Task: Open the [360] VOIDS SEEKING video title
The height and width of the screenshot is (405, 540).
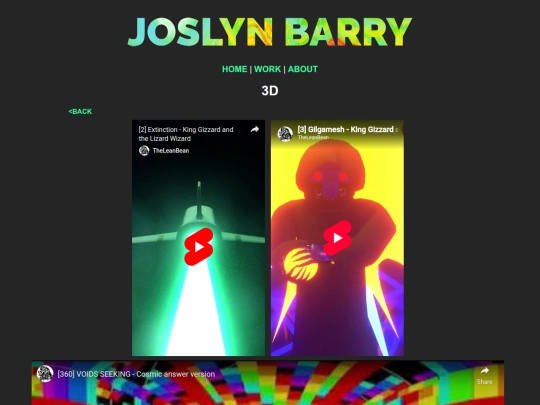Action: [x=136, y=374]
